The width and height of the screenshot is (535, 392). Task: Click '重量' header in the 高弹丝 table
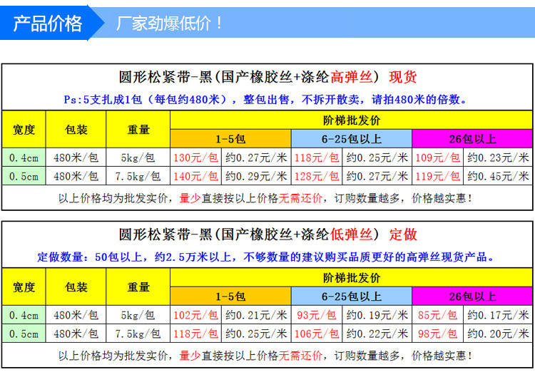point(138,130)
